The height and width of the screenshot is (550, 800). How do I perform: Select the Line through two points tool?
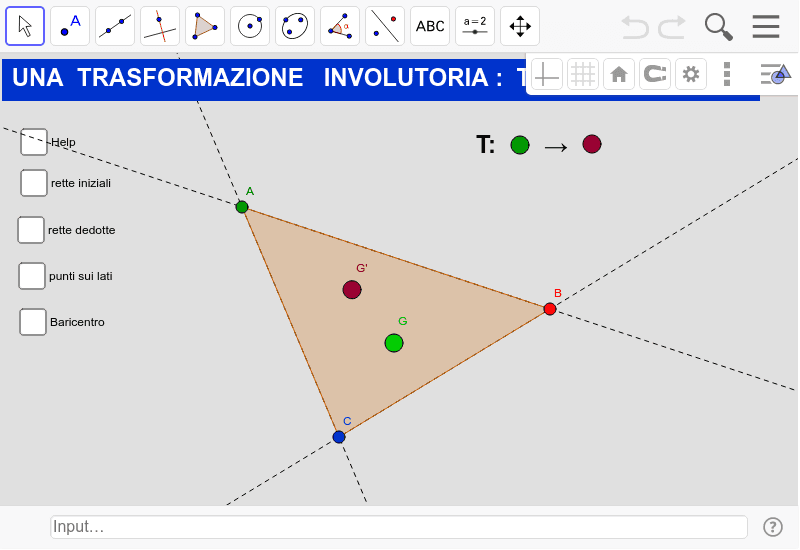(x=115, y=26)
